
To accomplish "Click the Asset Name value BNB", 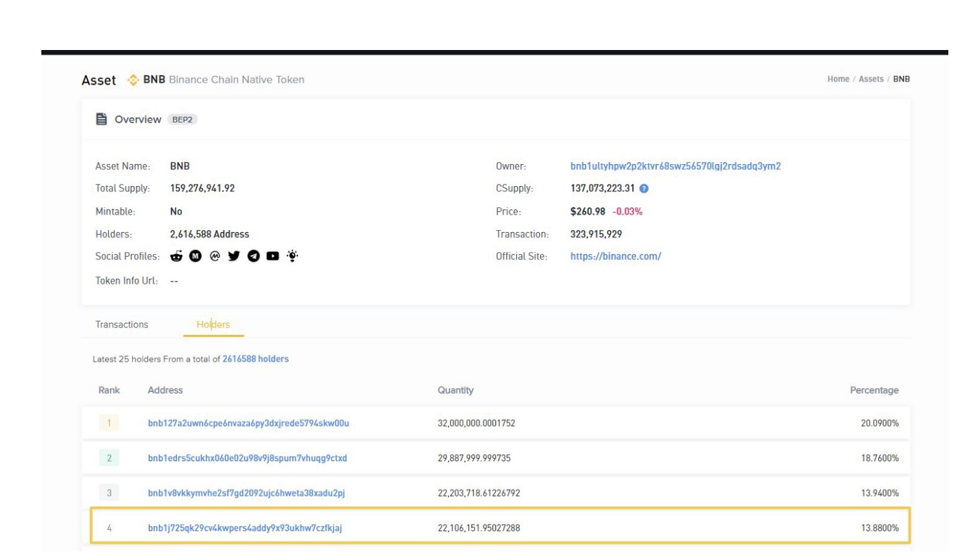I will point(180,166).
